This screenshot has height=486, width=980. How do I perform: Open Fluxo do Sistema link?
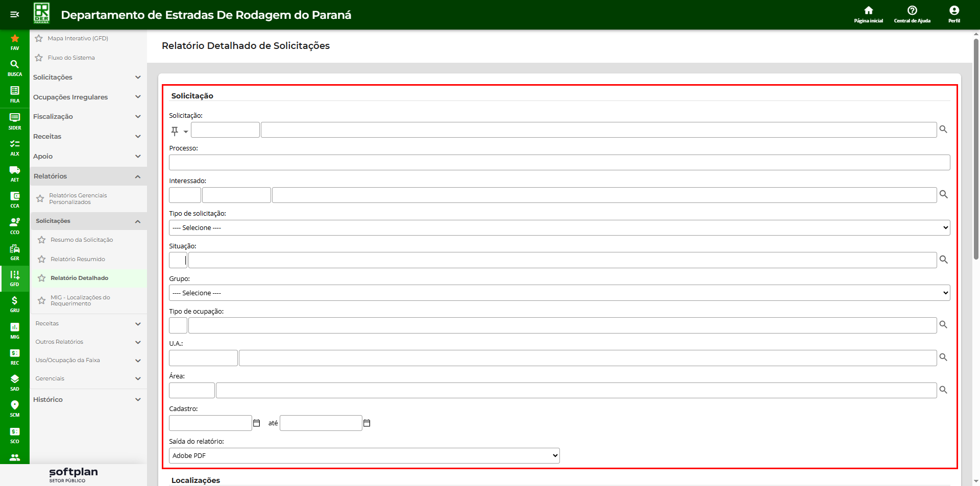71,58
